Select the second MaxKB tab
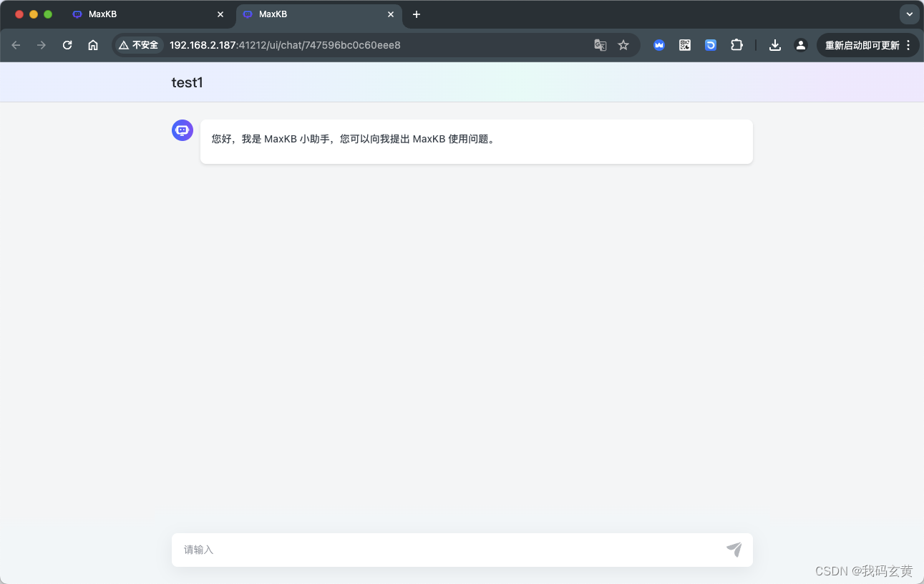The height and width of the screenshot is (584, 924). coord(318,14)
